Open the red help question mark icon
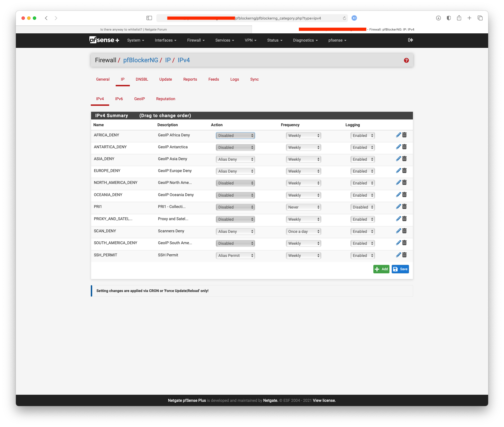 point(406,60)
